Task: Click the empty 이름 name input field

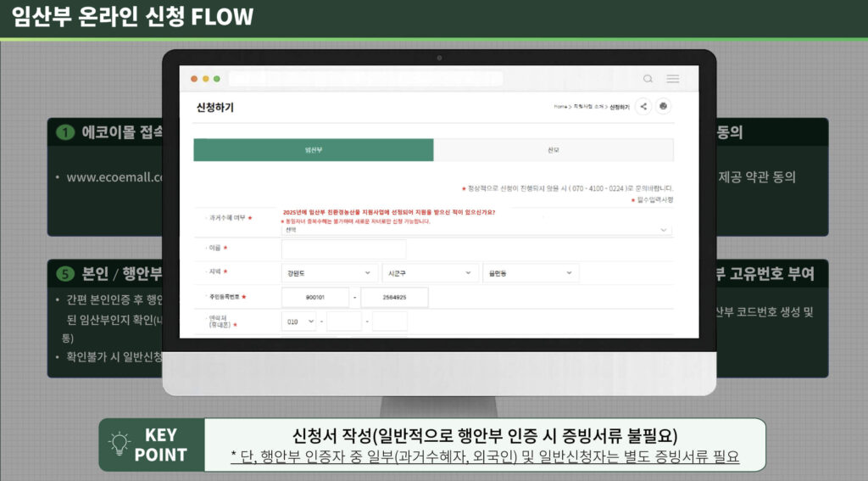Action: (344, 249)
